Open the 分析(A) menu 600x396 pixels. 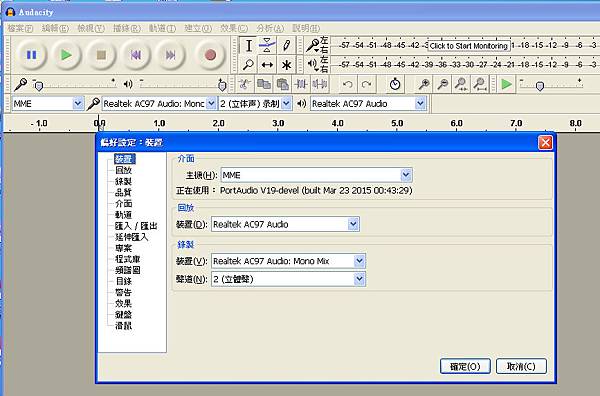point(270,28)
